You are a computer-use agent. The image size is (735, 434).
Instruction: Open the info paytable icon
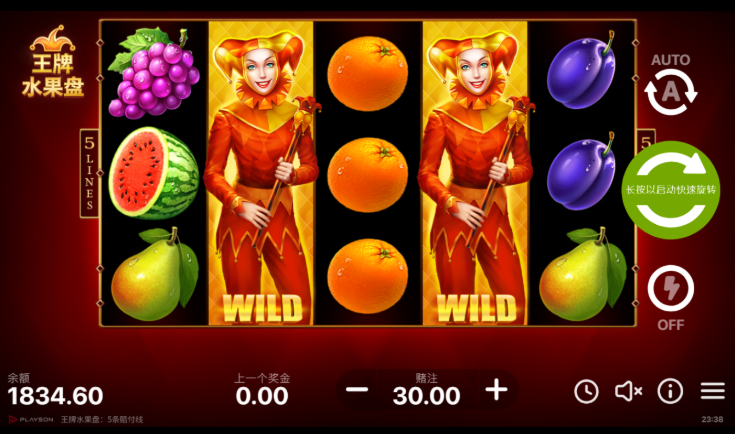click(670, 391)
